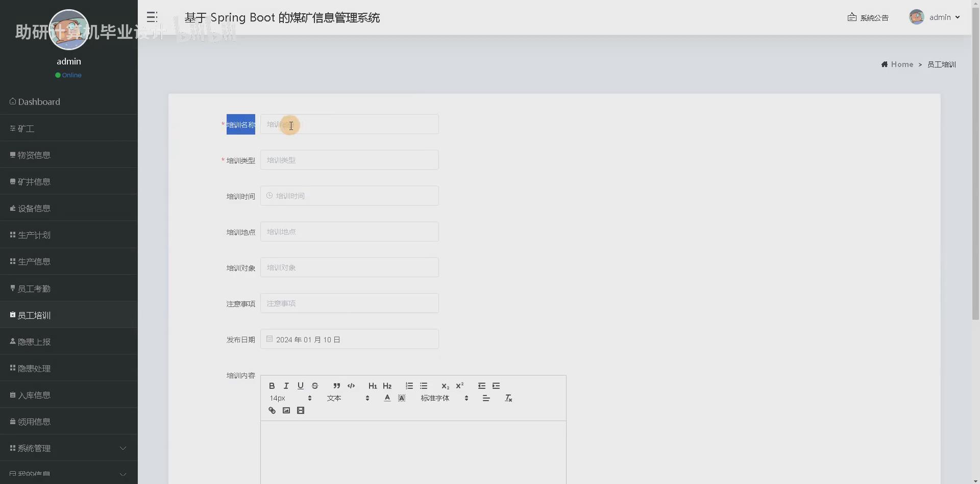980x484 pixels.
Task: Toggle bold formatting in the editor
Action: pyautogui.click(x=272, y=385)
